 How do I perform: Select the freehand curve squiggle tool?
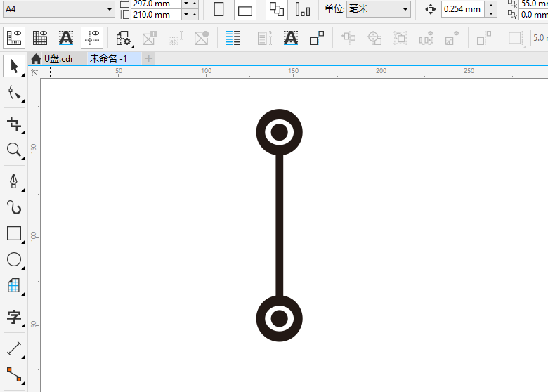click(14, 207)
